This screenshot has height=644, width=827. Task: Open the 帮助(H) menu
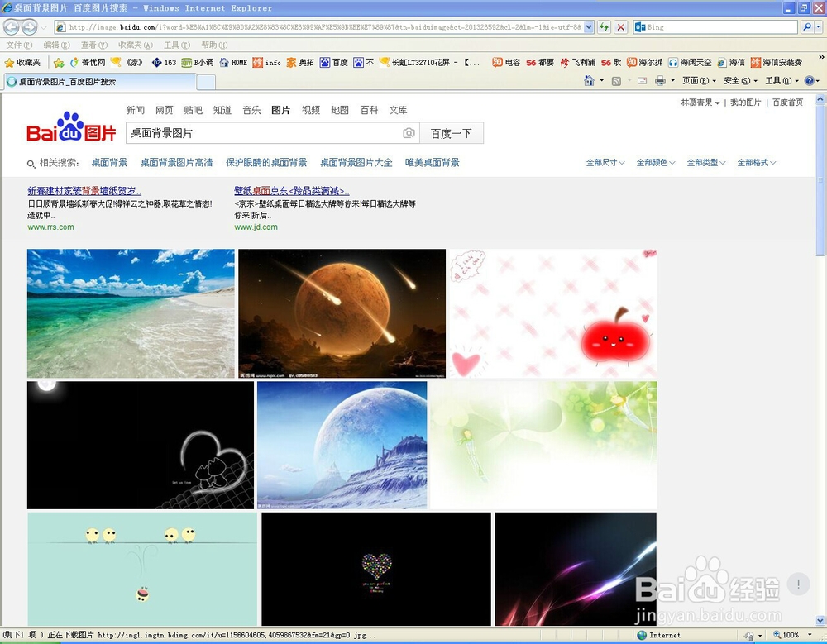(214, 45)
